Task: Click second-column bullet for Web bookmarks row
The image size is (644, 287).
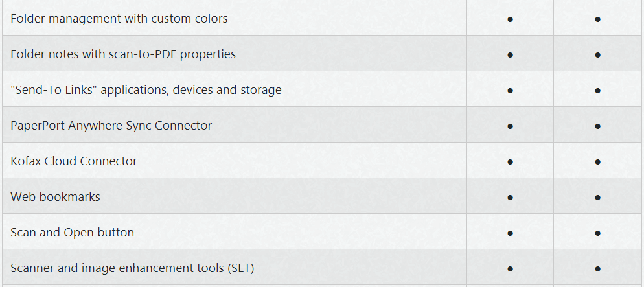Action: (x=597, y=198)
